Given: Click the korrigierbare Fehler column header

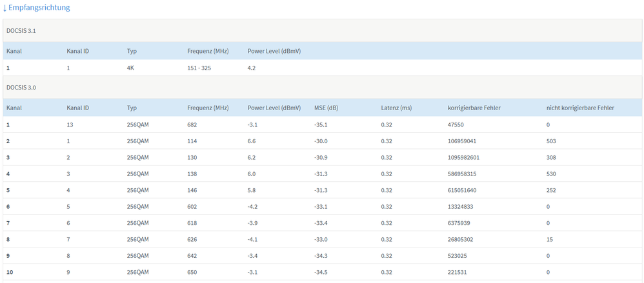Looking at the screenshot, I should pyautogui.click(x=474, y=108).
